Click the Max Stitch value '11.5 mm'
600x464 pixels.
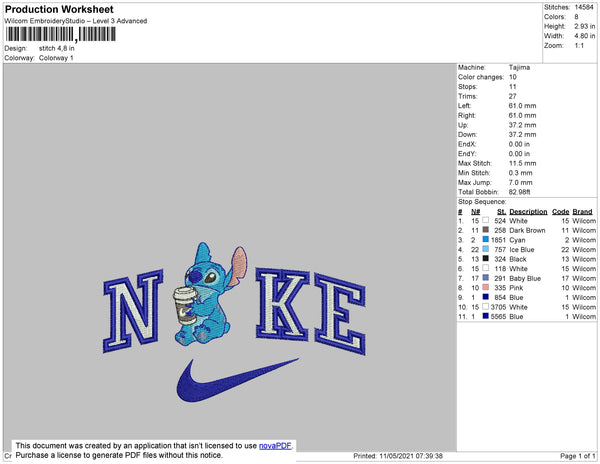522,163
